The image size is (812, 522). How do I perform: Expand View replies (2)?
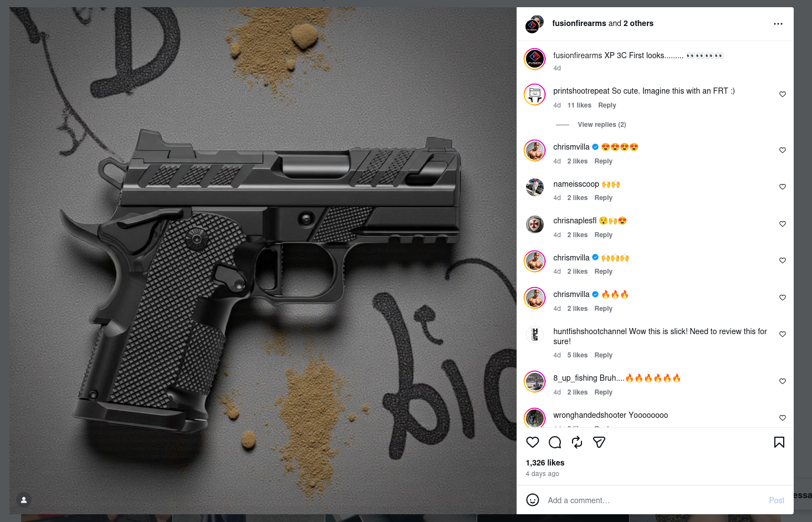[x=601, y=125]
